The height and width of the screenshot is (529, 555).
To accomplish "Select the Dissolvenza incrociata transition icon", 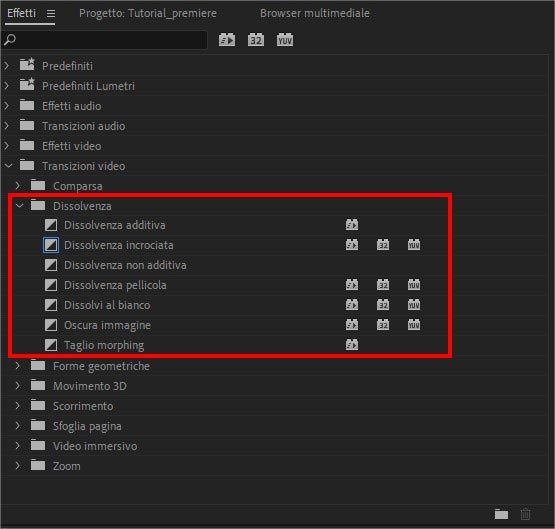I will (x=51, y=245).
